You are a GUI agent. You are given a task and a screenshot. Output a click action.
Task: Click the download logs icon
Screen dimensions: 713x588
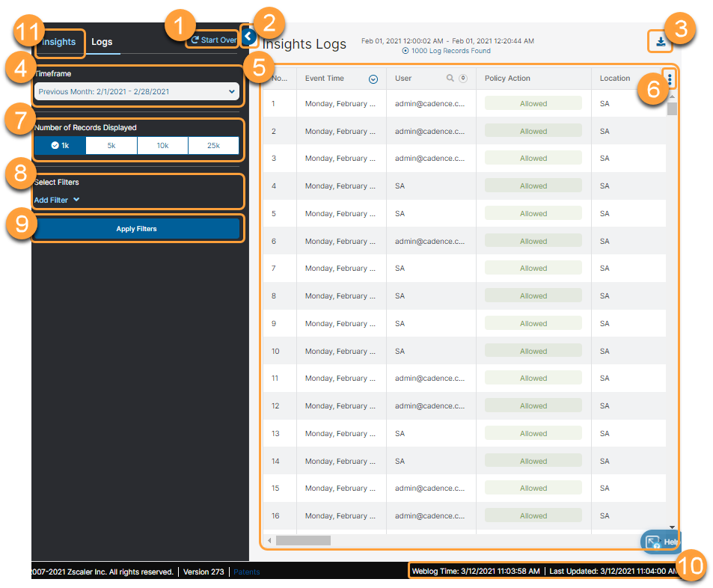(660, 41)
